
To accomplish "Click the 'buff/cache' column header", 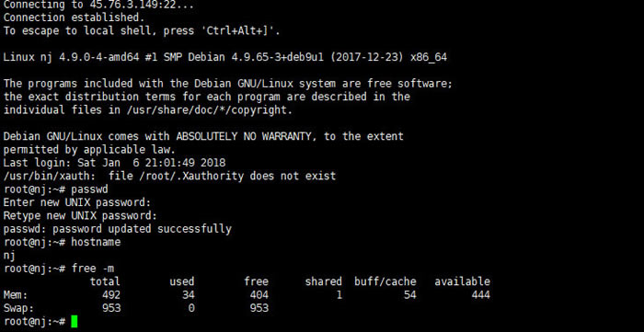I will (385, 281).
